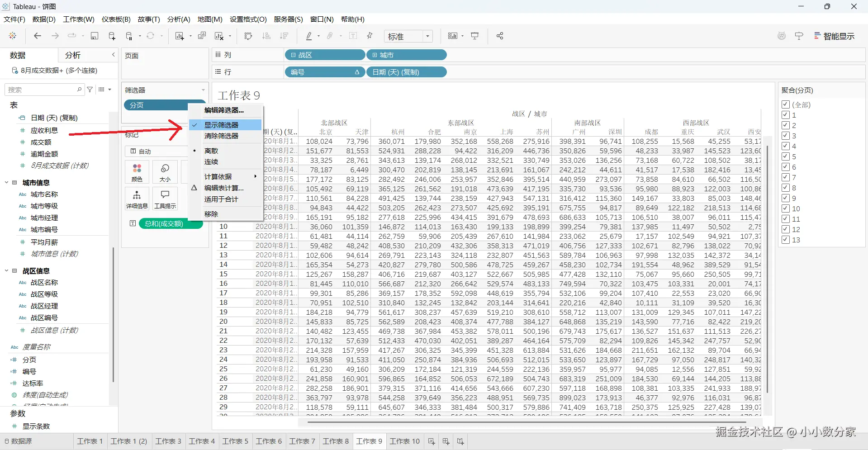Uncheck filter value 1
This screenshot has width=868, height=450.
786,115
